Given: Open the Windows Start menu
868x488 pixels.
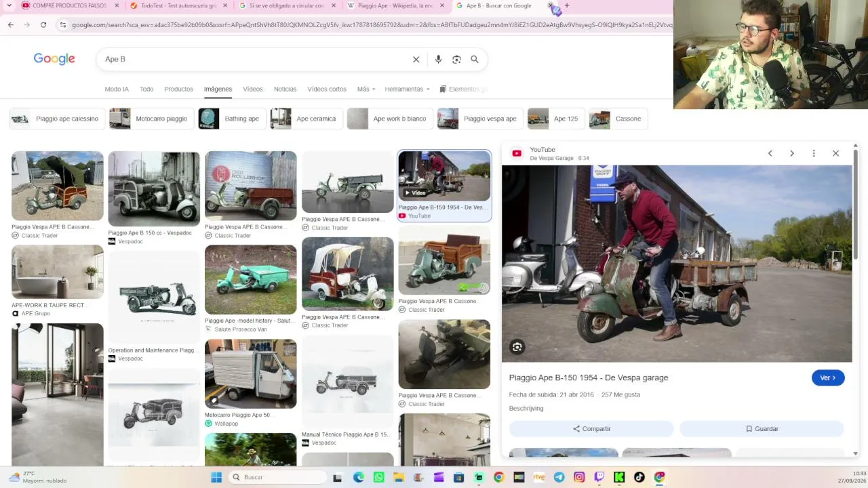Looking at the screenshot, I should coord(216,477).
